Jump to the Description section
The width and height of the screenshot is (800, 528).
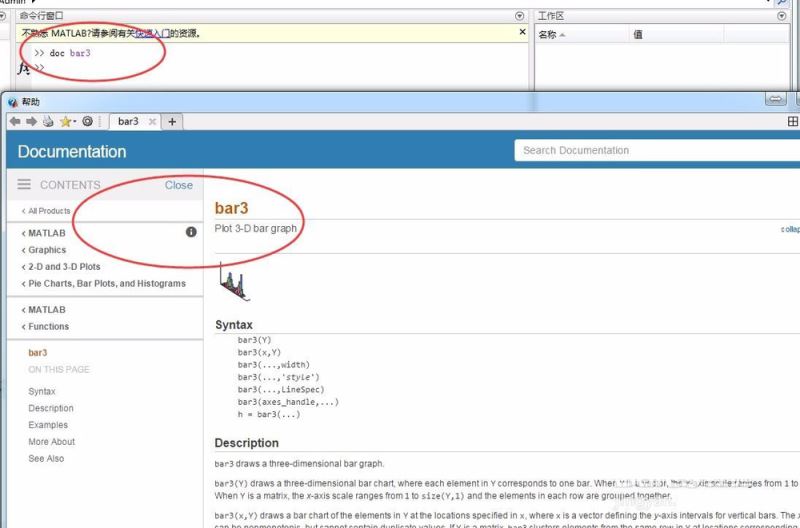point(51,408)
